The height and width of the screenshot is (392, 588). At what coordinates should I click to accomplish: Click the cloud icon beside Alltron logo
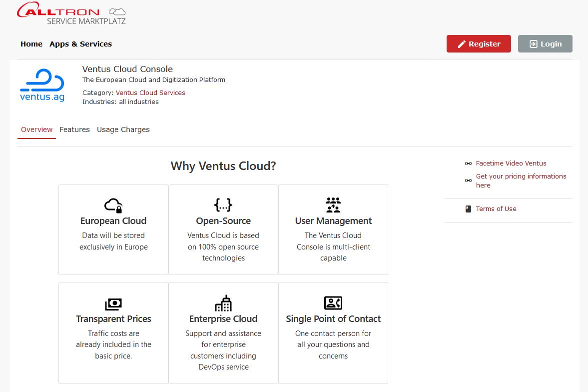tap(117, 11)
